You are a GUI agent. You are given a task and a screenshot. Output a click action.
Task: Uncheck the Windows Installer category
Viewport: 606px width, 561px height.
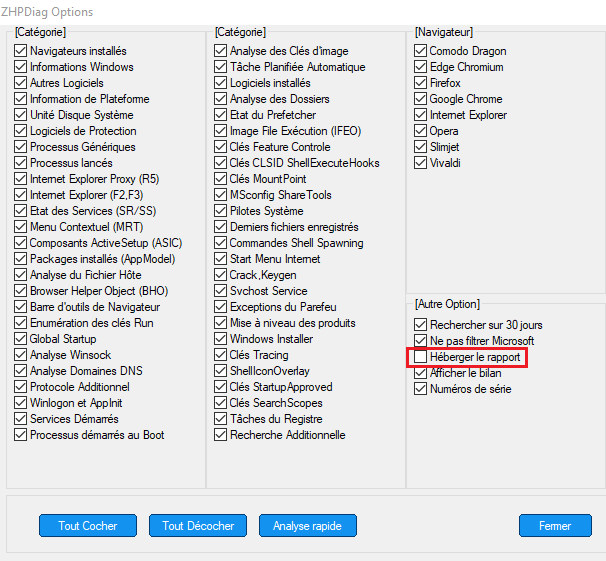pyautogui.click(x=221, y=339)
